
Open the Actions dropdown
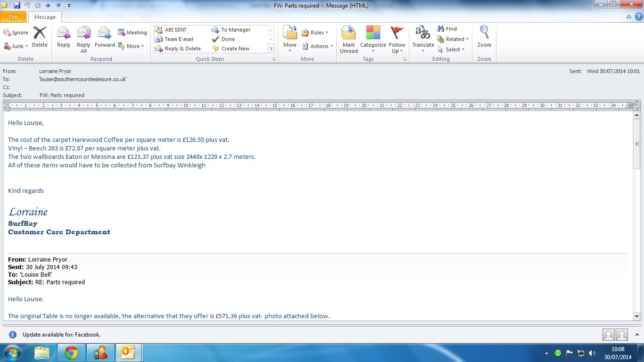click(317, 46)
